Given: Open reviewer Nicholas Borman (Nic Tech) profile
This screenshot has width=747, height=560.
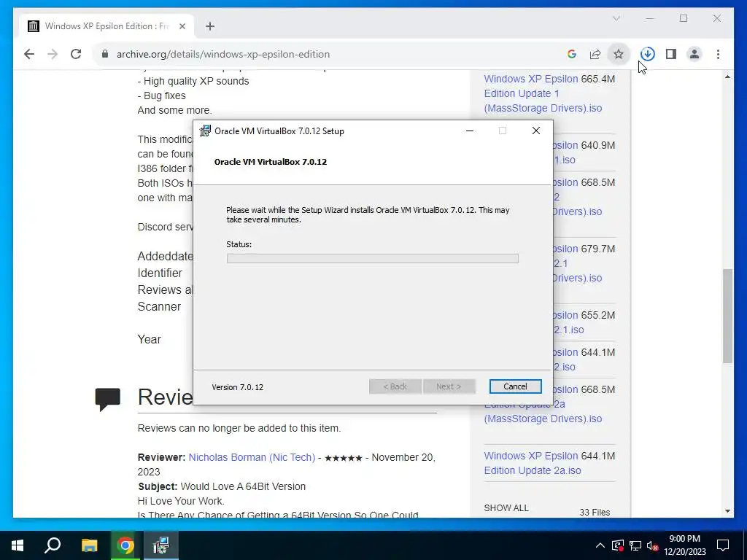Looking at the screenshot, I should 252,457.
